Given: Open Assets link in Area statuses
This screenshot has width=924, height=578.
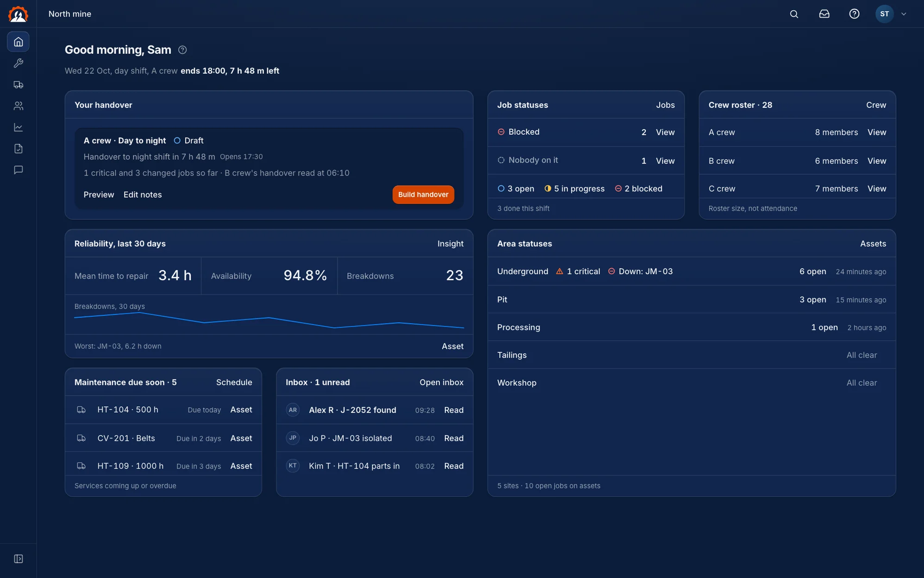Looking at the screenshot, I should [873, 243].
